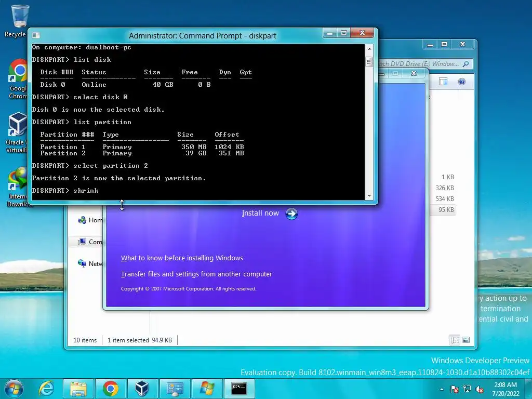Screen dimensions: 532x399
Task: Click Command Prompt scrollbar down arrow
Action: click(369, 196)
